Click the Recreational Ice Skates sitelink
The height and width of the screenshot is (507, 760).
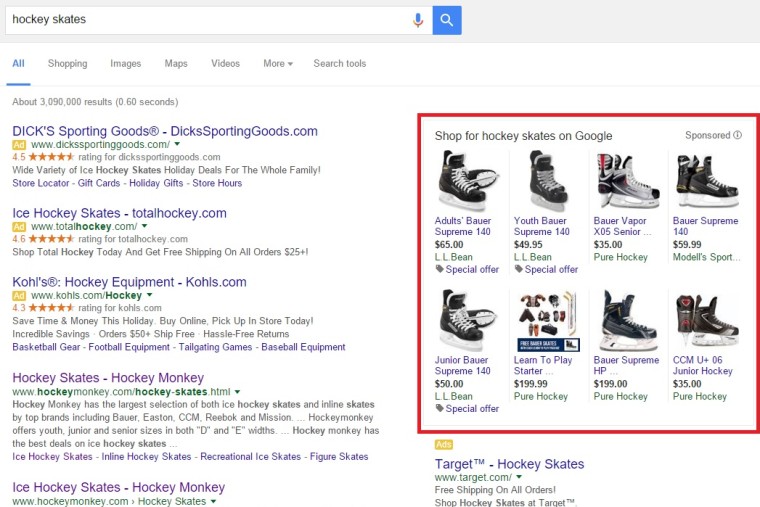pyautogui.click(x=251, y=457)
